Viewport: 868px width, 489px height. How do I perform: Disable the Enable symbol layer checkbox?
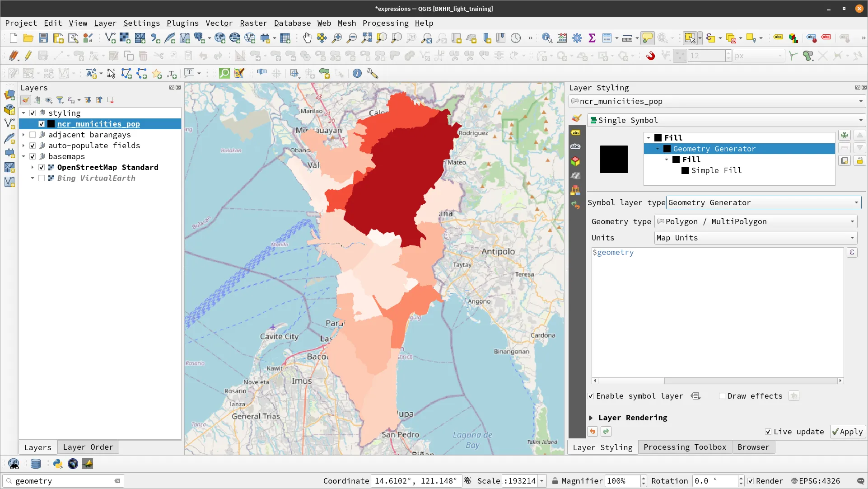[591, 396]
